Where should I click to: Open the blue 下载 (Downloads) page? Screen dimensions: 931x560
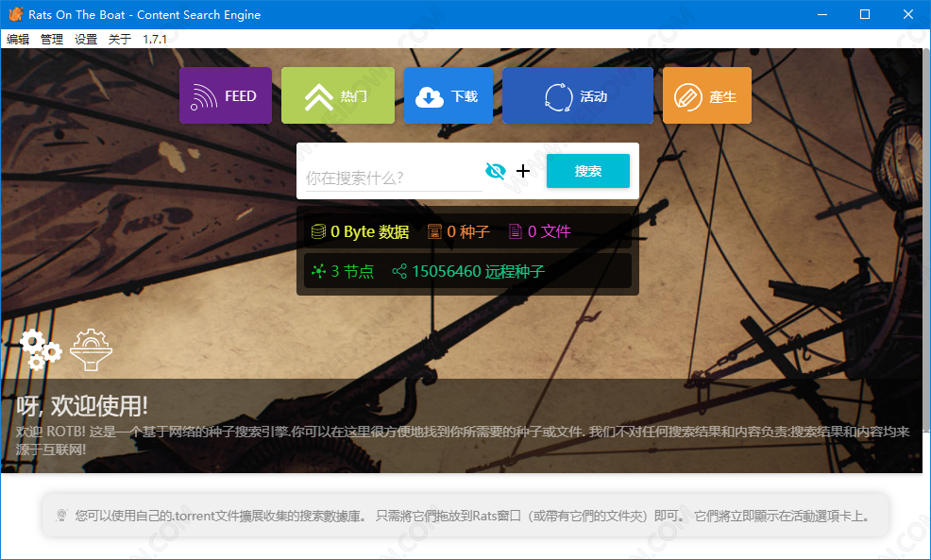[449, 95]
